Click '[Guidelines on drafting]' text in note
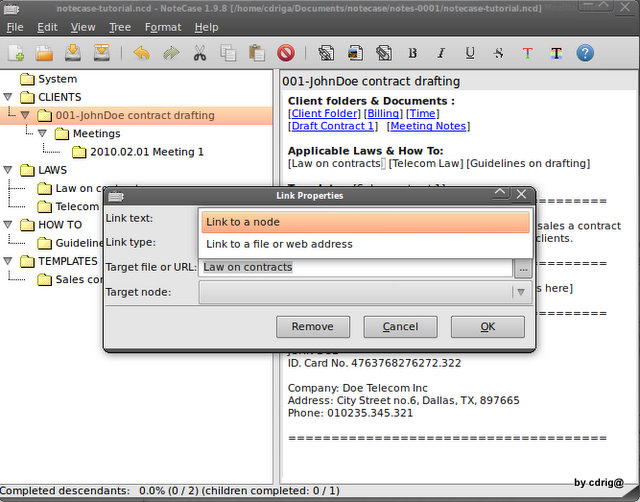Screen dimensions: 640x502 (528, 163)
